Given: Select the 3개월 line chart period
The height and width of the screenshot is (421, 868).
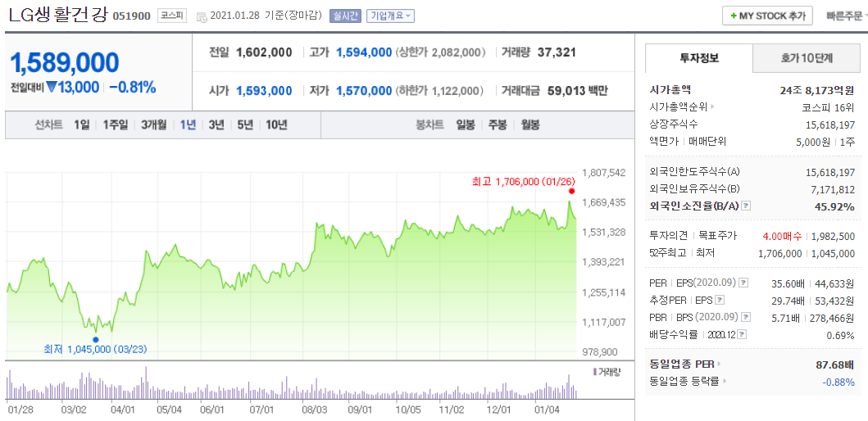Looking at the screenshot, I should [153, 125].
